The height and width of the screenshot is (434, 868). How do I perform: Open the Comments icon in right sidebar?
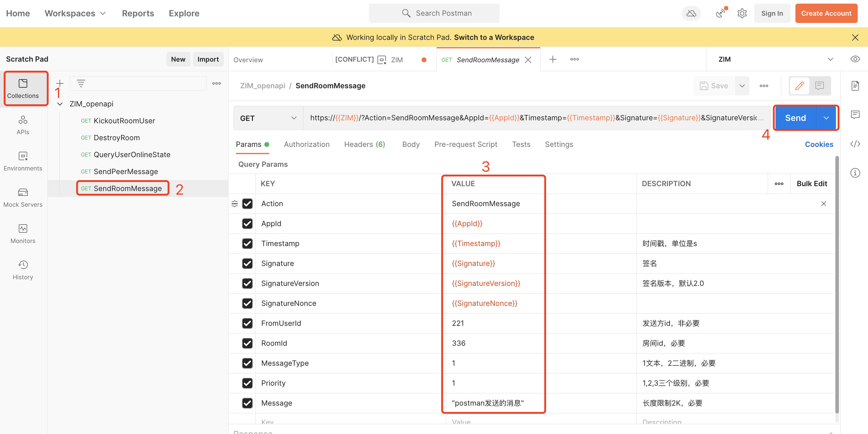point(855,115)
